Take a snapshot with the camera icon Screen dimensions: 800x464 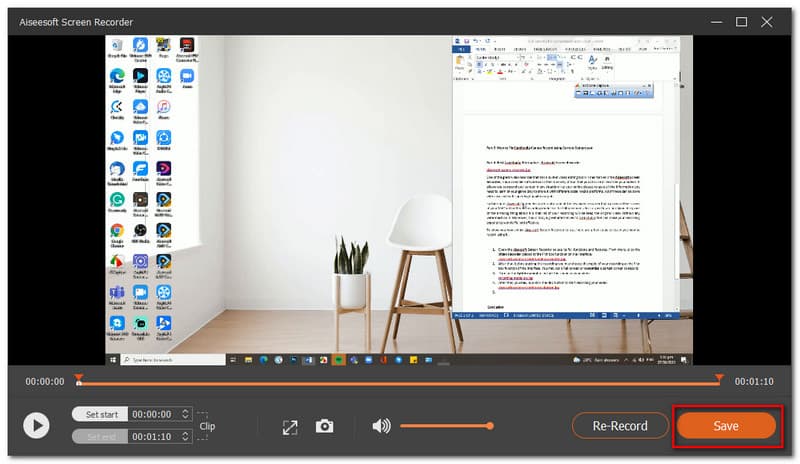pyautogui.click(x=324, y=426)
